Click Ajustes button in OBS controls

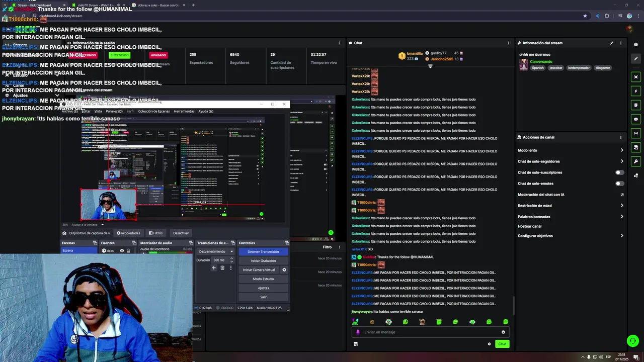pyautogui.click(x=263, y=288)
